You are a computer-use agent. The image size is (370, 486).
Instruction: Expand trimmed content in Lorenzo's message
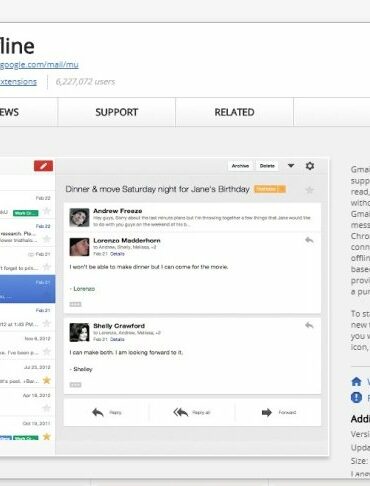(75, 304)
